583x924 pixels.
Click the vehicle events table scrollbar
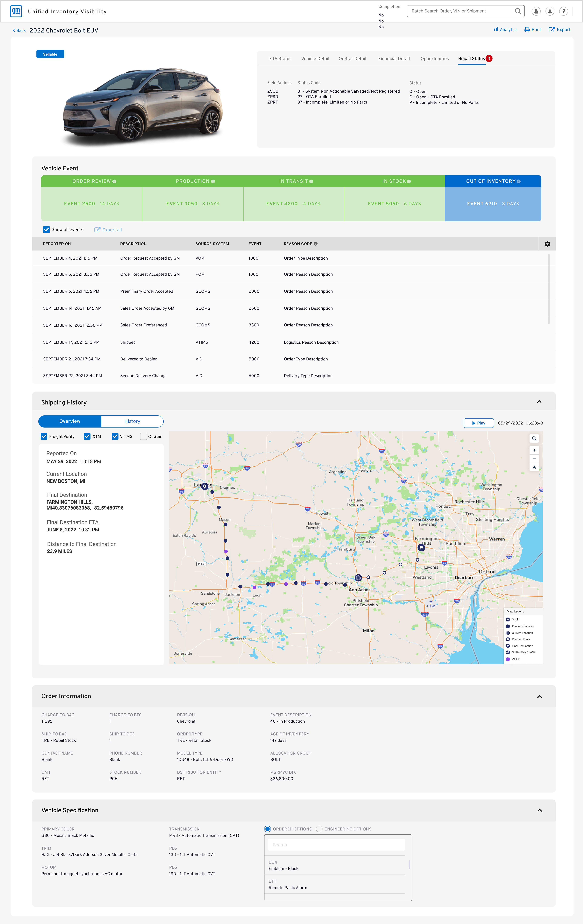[549, 289]
